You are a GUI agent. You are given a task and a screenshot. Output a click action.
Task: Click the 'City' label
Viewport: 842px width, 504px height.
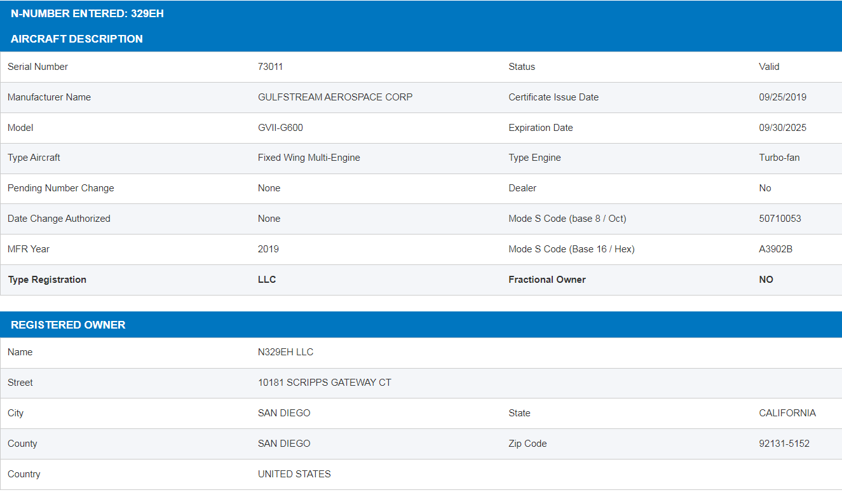tap(15, 413)
